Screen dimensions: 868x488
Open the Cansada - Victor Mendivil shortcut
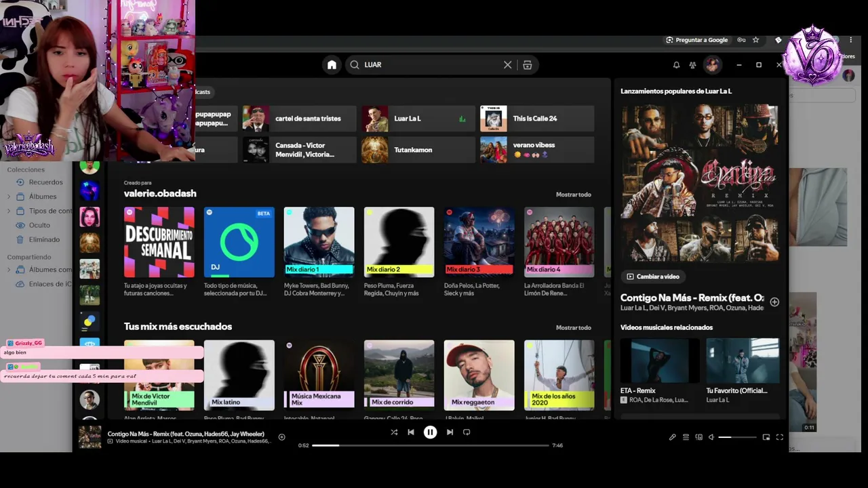[x=300, y=150]
